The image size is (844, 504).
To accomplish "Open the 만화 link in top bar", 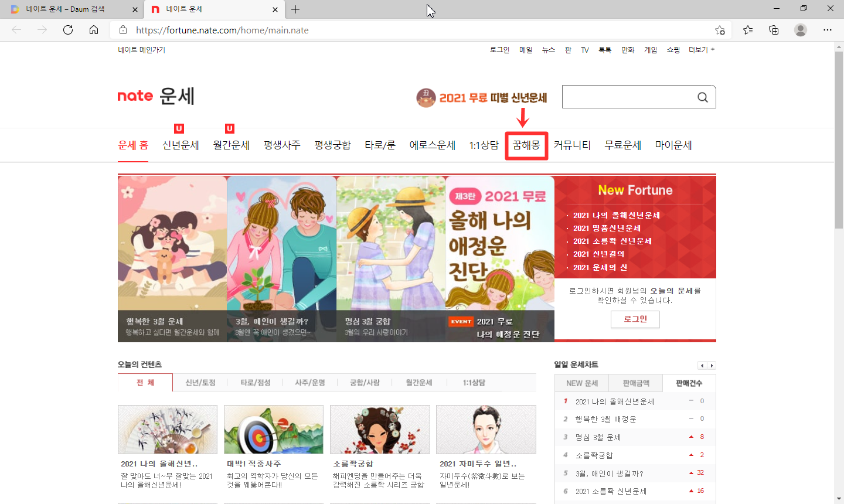I will click(628, 50).
